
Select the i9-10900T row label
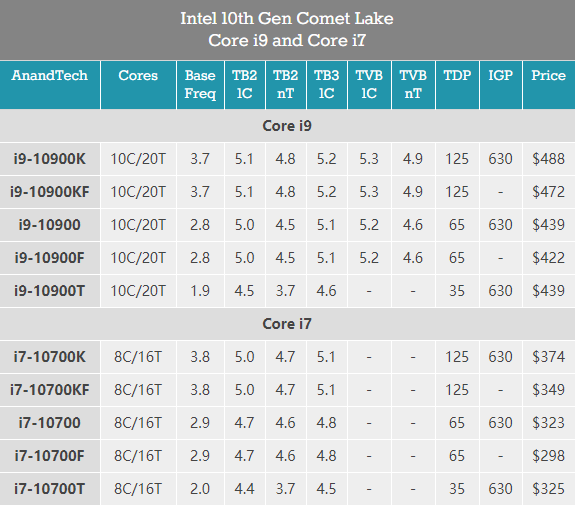click(x=50, y=291)
